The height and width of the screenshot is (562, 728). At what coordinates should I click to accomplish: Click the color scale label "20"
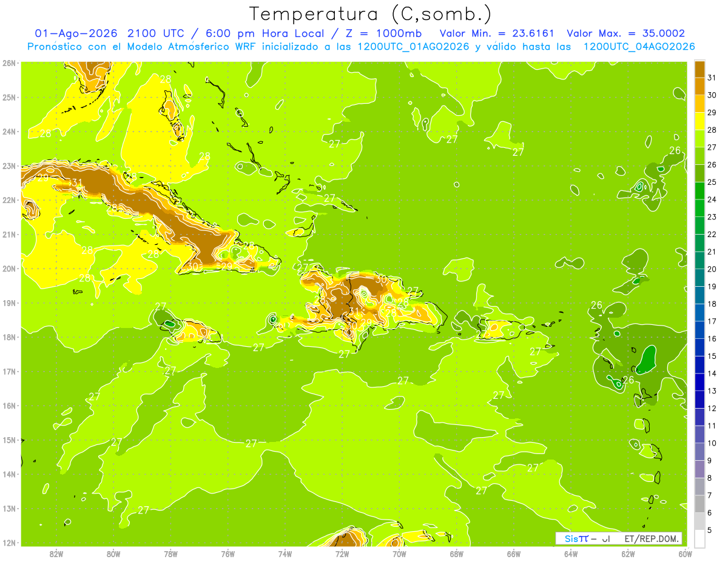(712, 269)
